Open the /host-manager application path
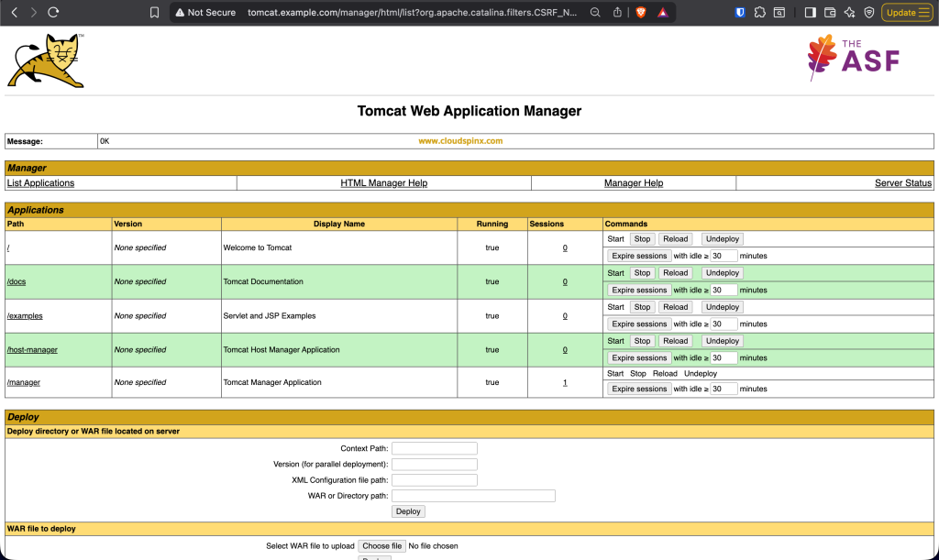Viewport: 939px width, 560px height. (x=32, y=350)
